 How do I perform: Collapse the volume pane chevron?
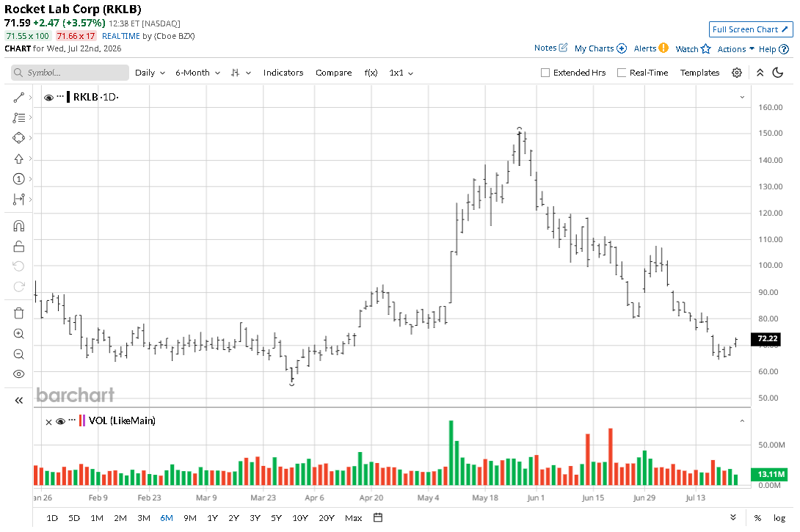click(x=742, y=420)
